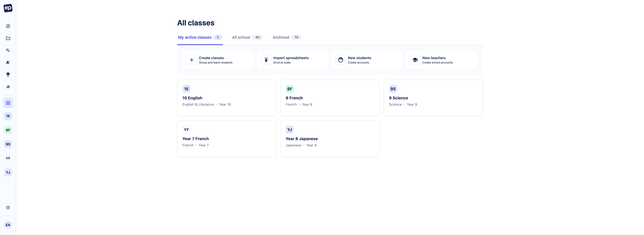Click Create classes button
This screenshot has height=235, width=644.
[218, 60]
